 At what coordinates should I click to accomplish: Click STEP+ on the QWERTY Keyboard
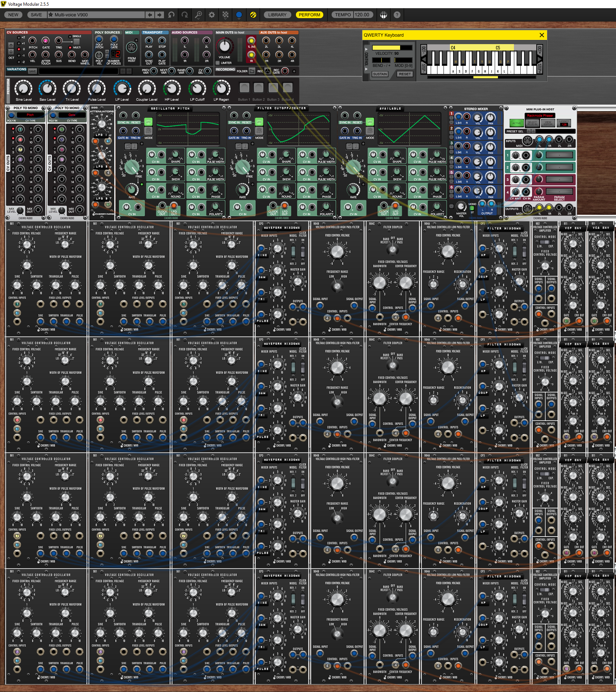(540, 68)
